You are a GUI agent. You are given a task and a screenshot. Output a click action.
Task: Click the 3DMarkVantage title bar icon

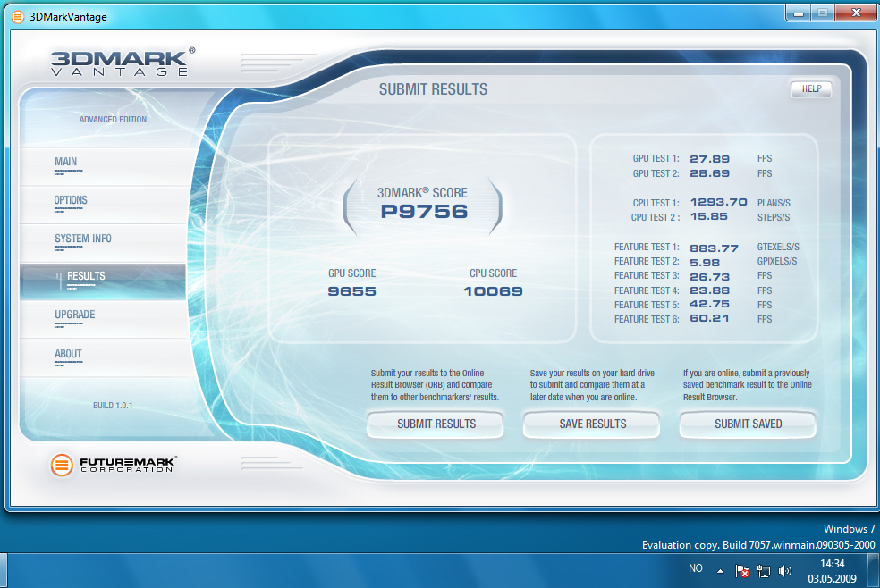click(x=18, y=17)
